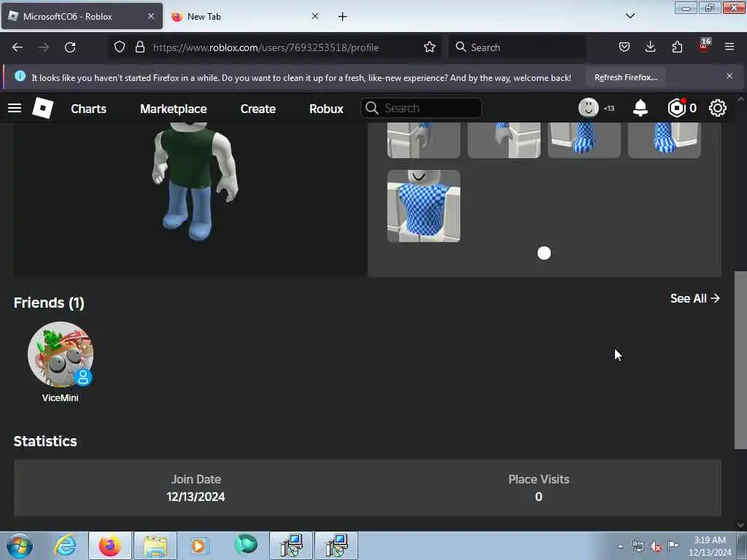
Task: Focus the Roblox site search field
Action: [x=421, y=108]
